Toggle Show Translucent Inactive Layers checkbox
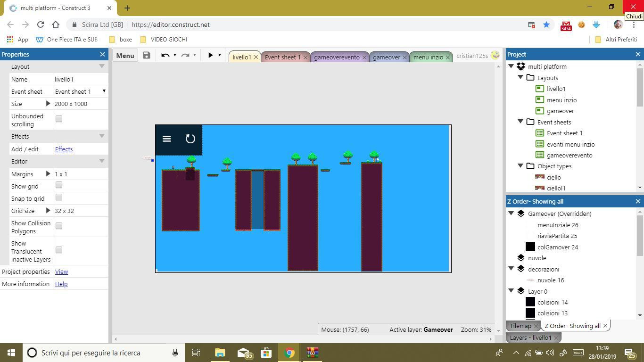644x362 pixels. tap(59, 250)
